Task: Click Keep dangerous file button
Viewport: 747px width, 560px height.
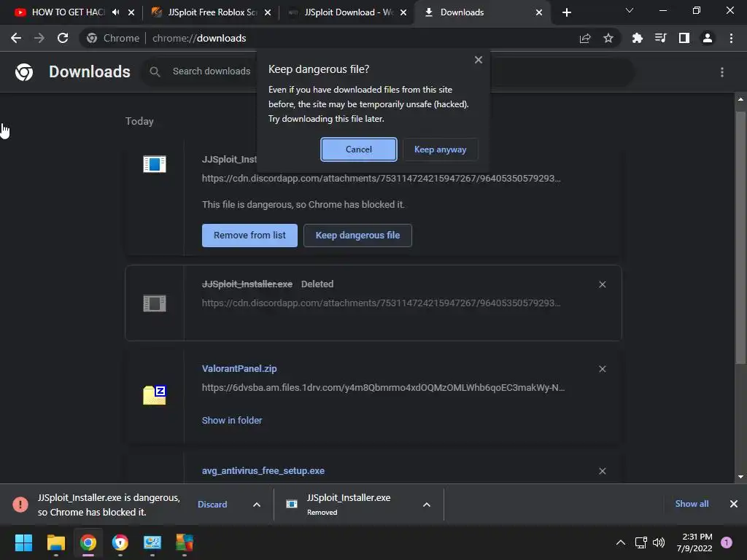Action: point(357,236)
